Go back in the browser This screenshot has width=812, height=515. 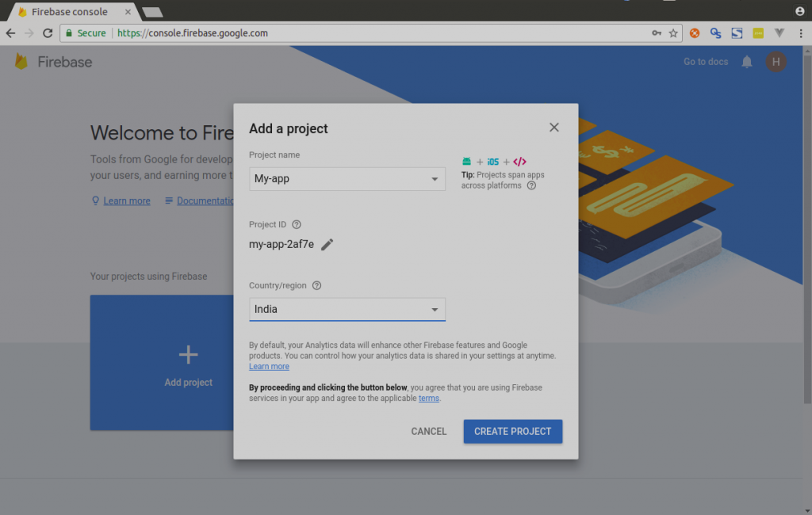pos(11,33)
